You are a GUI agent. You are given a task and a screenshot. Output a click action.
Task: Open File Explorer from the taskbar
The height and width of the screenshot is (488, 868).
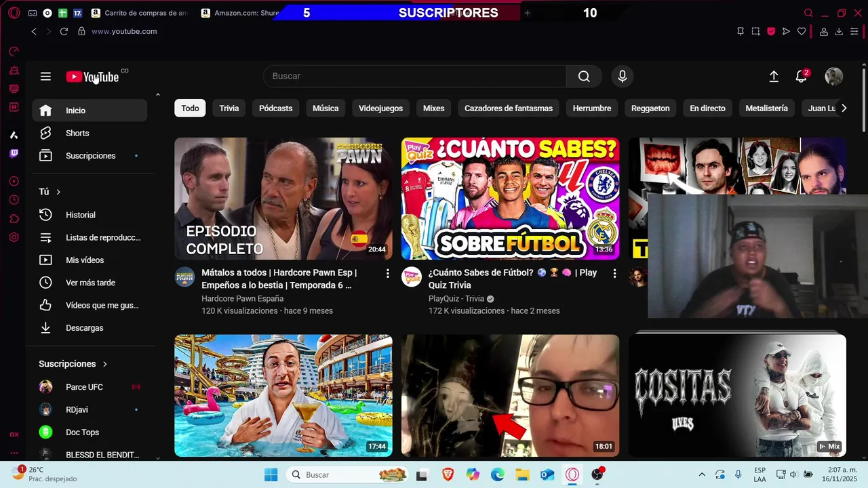click(x=522, y=474)
